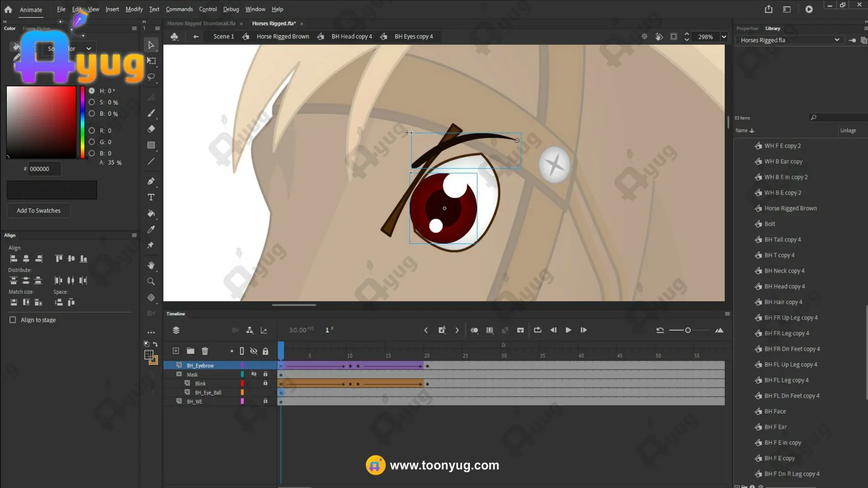Viewport: 868px width, 488px height.
Task: Select the Hue radio button
Action: tap(92, 91)
